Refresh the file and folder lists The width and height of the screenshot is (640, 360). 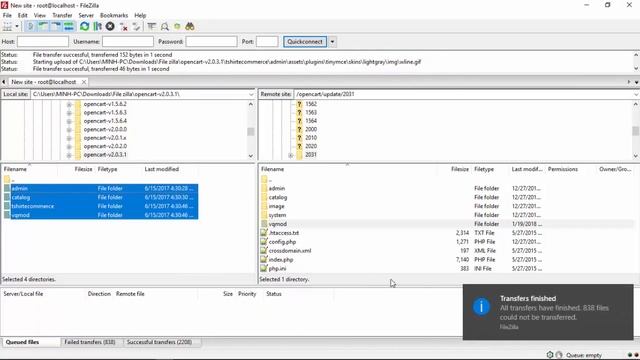84,27
